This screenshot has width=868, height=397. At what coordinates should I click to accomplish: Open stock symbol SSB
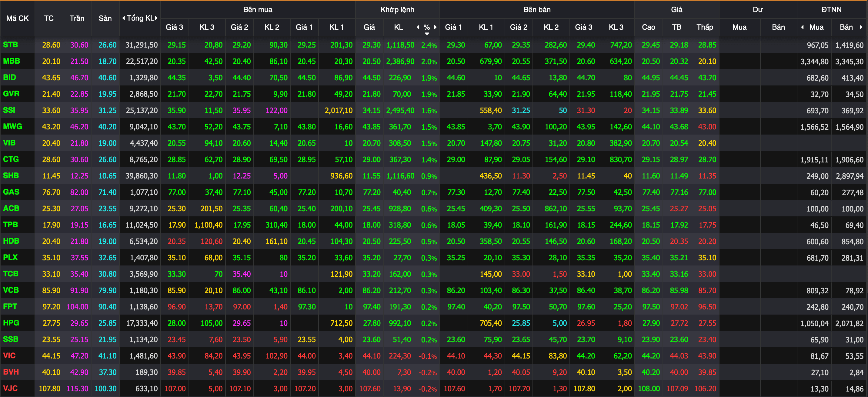11,339
